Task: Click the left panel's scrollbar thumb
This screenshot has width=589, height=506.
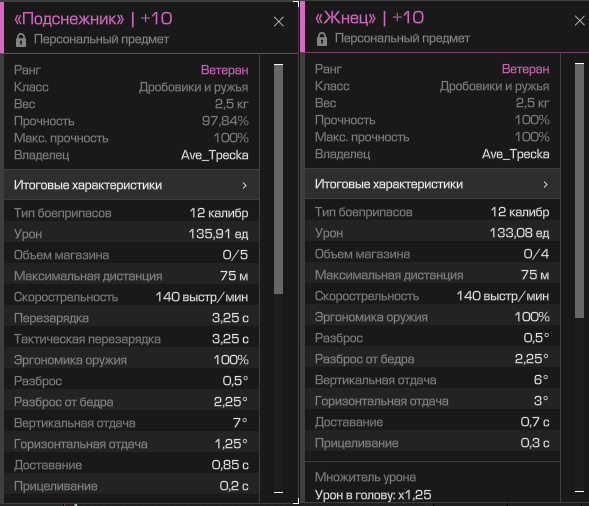Action: (x=278, y=180)
